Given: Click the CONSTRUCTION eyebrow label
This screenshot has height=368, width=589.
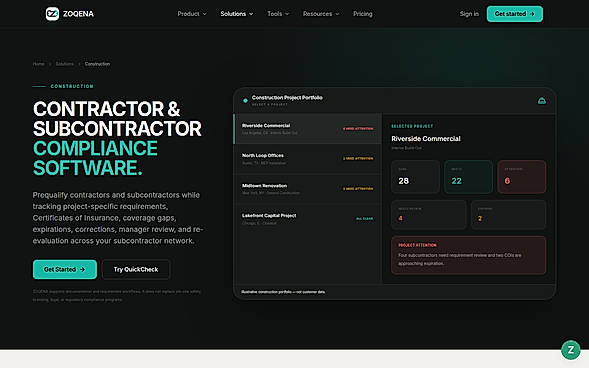Looking at the screenshot, I should tap(72, 86).
